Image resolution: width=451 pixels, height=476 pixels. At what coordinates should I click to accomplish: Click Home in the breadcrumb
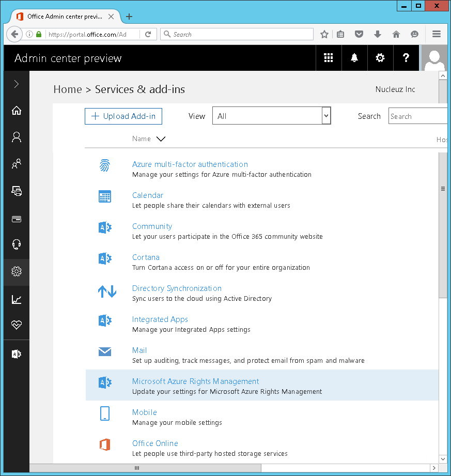click(x=68, y=89)
